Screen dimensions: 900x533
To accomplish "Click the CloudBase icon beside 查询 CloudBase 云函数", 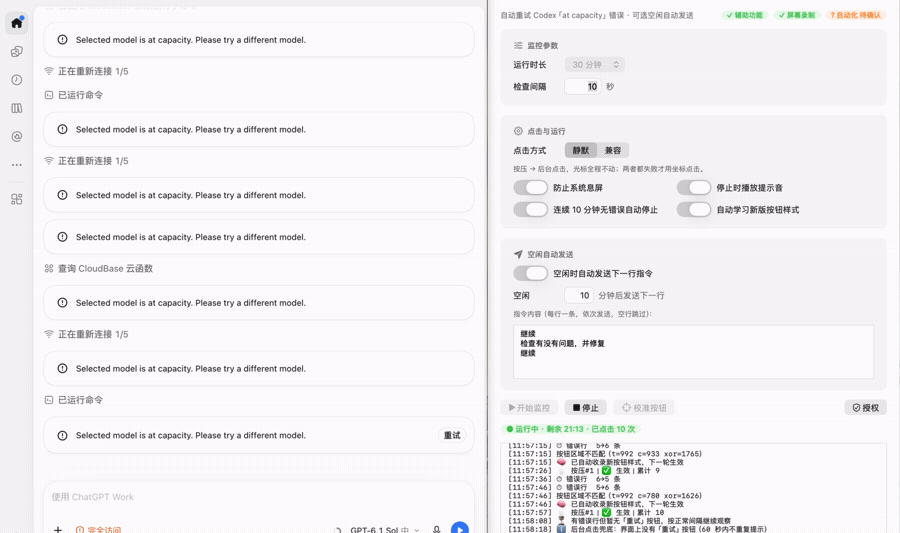I will (49, 269).
